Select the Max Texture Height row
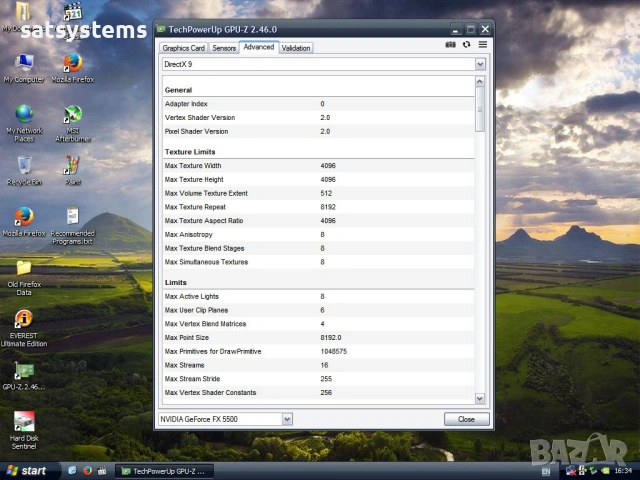The width and height of the screenshot is (640, 480). point(318,180)
